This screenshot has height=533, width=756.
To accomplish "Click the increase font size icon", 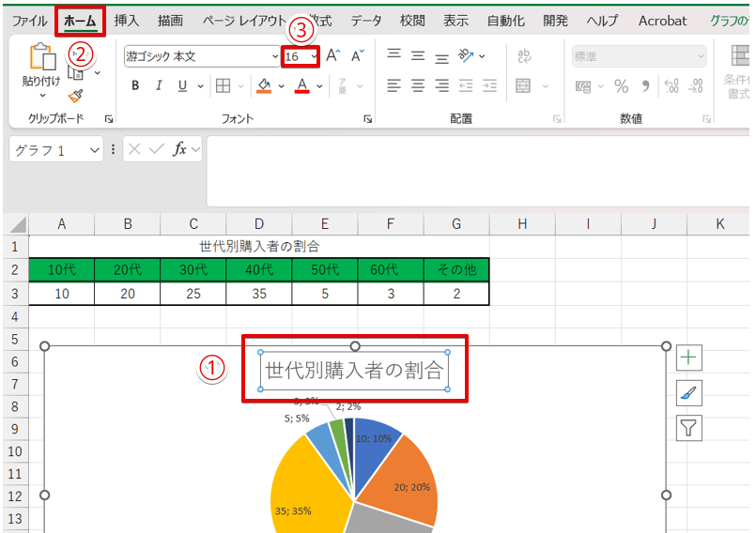I will pos(332,57).
